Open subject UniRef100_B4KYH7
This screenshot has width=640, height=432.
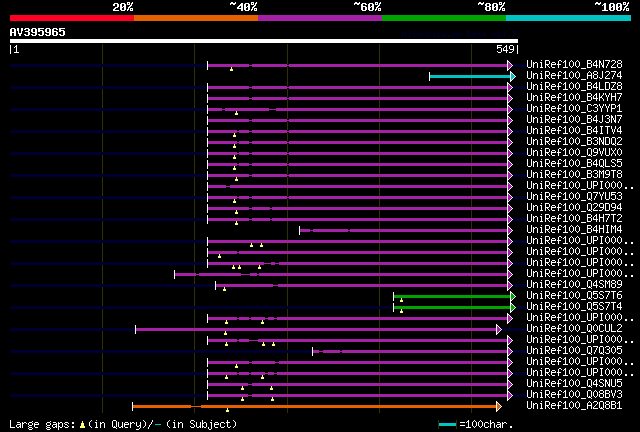[574, 98]
